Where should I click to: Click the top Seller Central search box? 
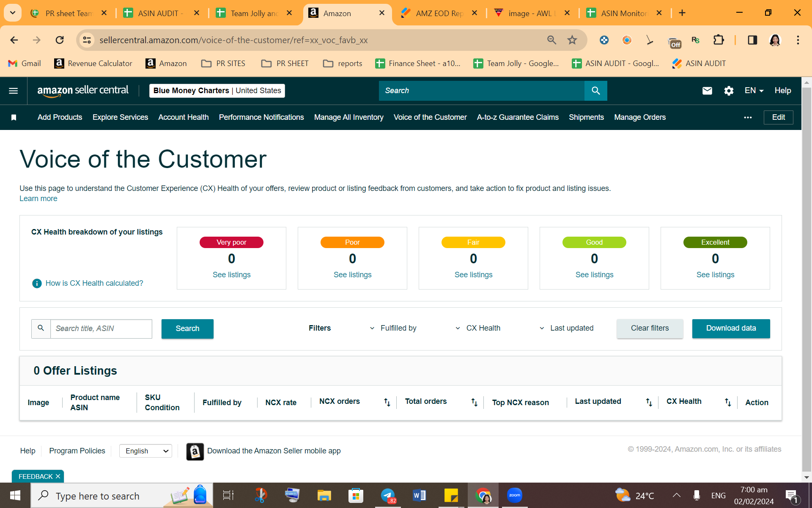(481, 91)
